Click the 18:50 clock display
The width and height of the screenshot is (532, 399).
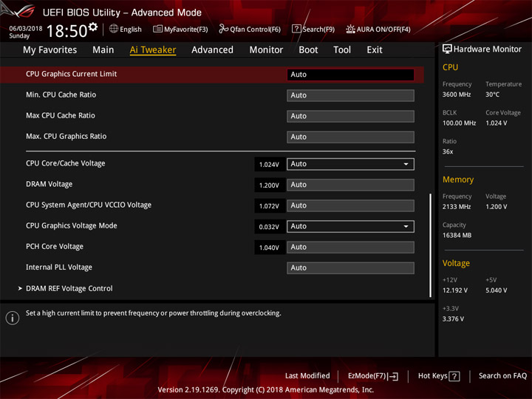[x=66, y=31]
